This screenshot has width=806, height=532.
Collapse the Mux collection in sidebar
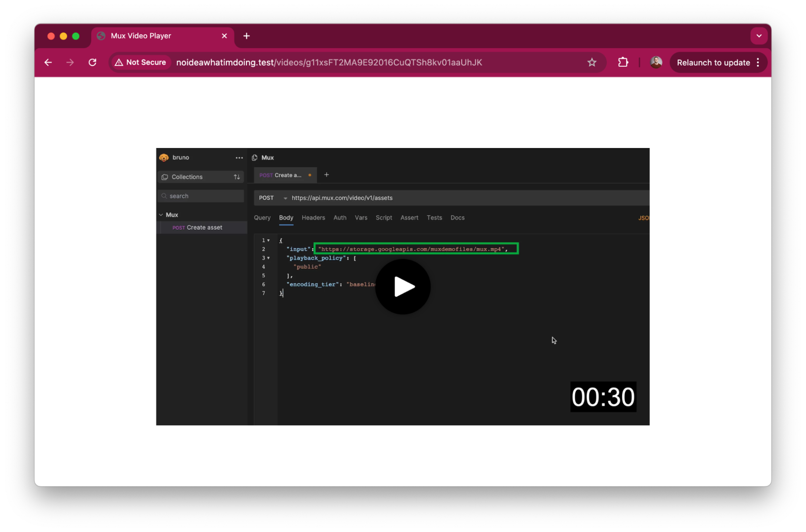[x=161, y=215]
